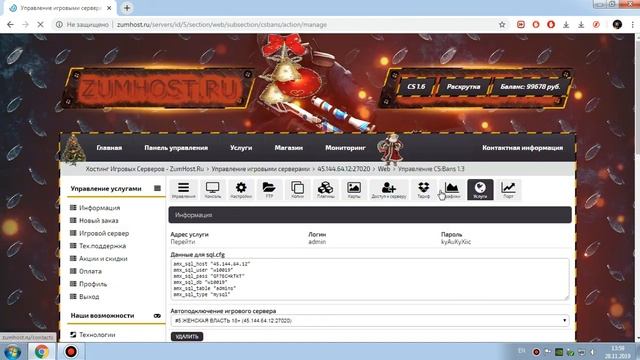This screenshot has width=640, height=360.
Task: Click breadcrumb 45.144.64.12:27020
Action: click(344, 169)
